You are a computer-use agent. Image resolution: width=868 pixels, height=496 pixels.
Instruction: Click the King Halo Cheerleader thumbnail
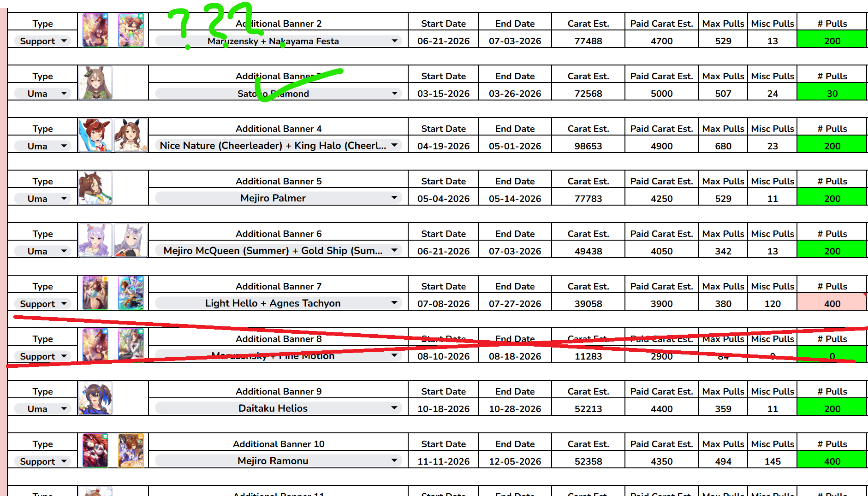click(131, 136)
